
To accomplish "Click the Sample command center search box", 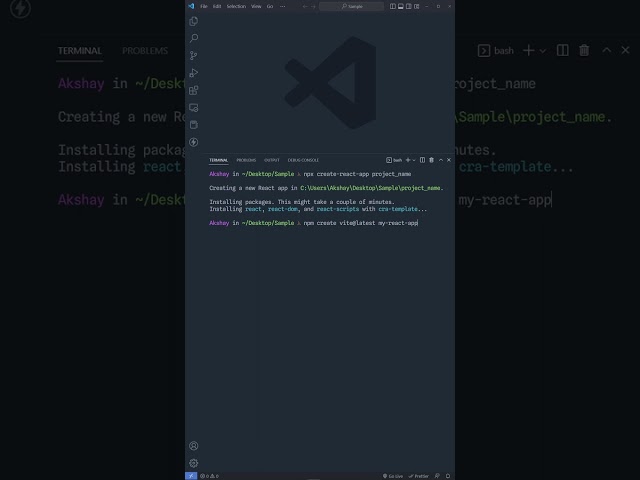I will pos(351,7).
